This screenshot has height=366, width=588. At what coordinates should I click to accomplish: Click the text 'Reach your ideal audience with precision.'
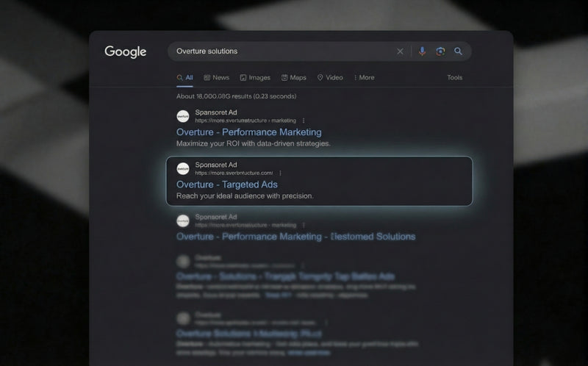pos(245,196)
